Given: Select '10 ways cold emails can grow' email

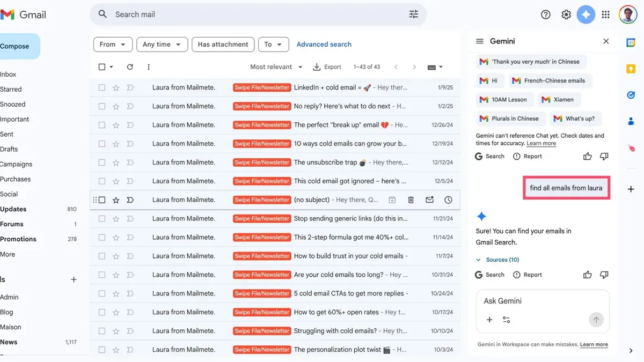Looking at the screenshot, I should (x=102, y=144).
